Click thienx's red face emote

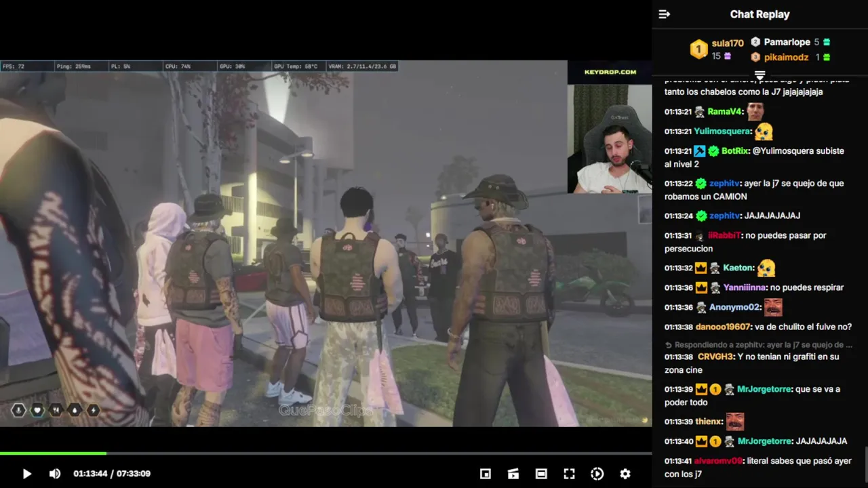tap(735, 422)
